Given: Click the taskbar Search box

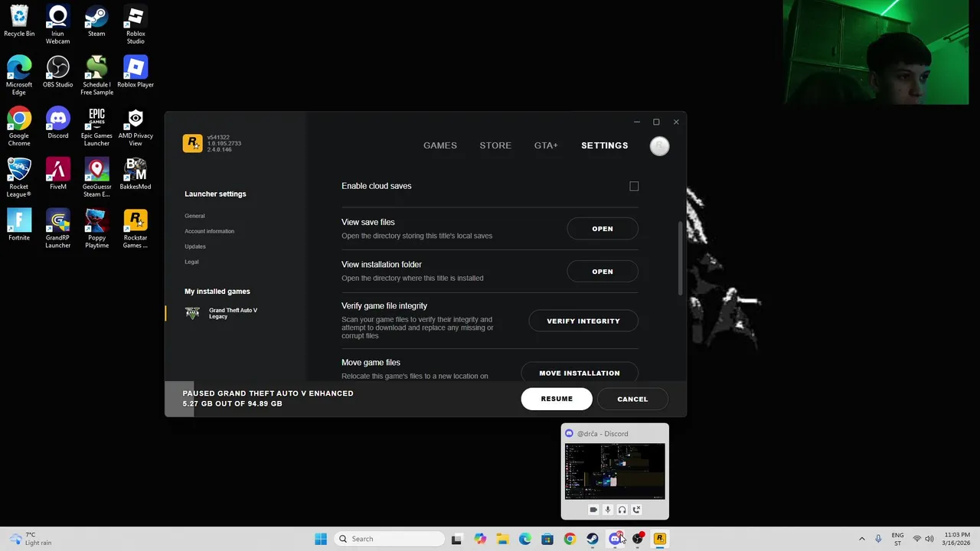Looking at the screenshot, I should click(390, 539).
